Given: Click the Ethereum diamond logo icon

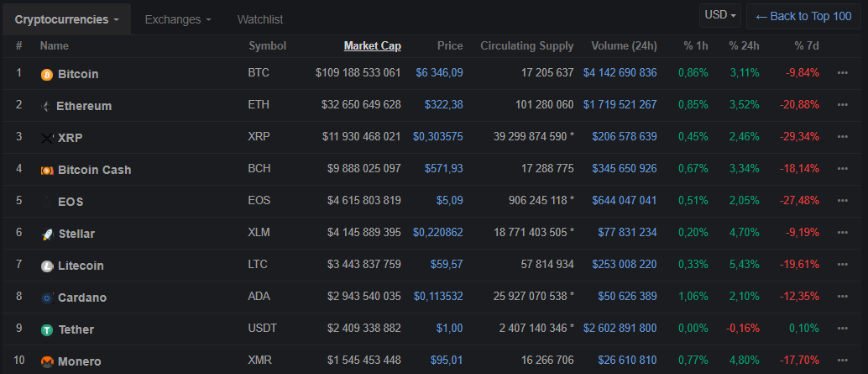Looking at the screenshot, I should pyautogui.click(x=46, y=107).
